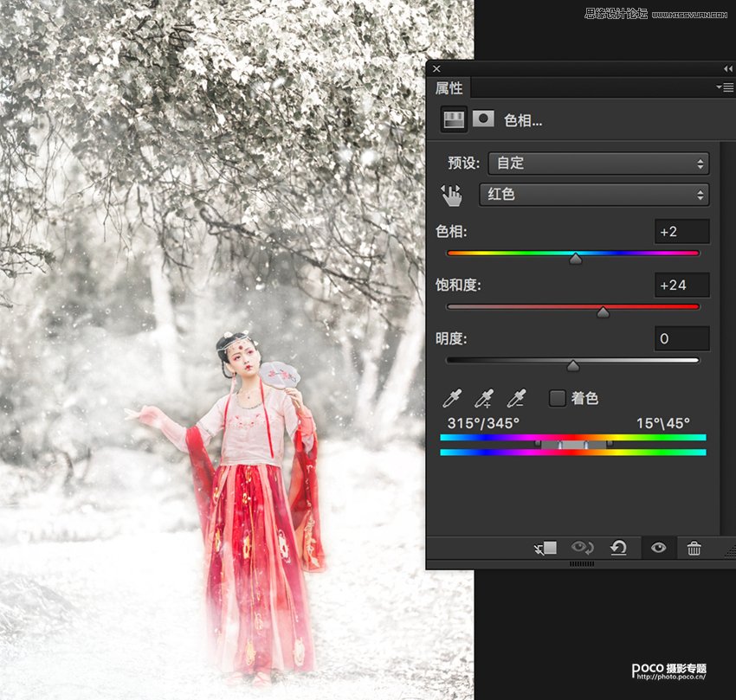Open the properties panel flyout menu
The height and width of the screenshot is (700, 736).
click(x=724, y=87)
